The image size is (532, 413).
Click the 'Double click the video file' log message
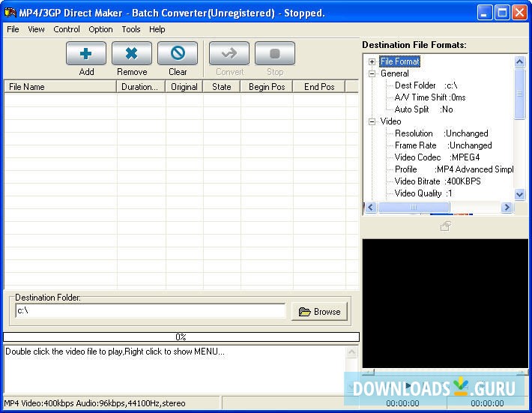click(115, 352)
